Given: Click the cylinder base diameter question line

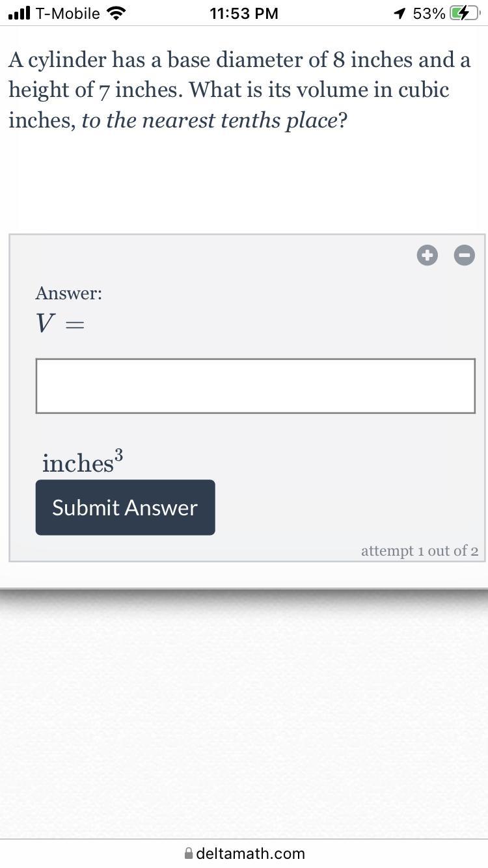Looking at the screenshot, I should point(239,60).
